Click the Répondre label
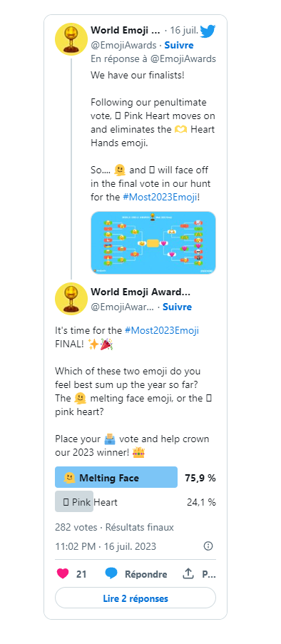Viewport: 281px width, 644px height. (145, 574)
